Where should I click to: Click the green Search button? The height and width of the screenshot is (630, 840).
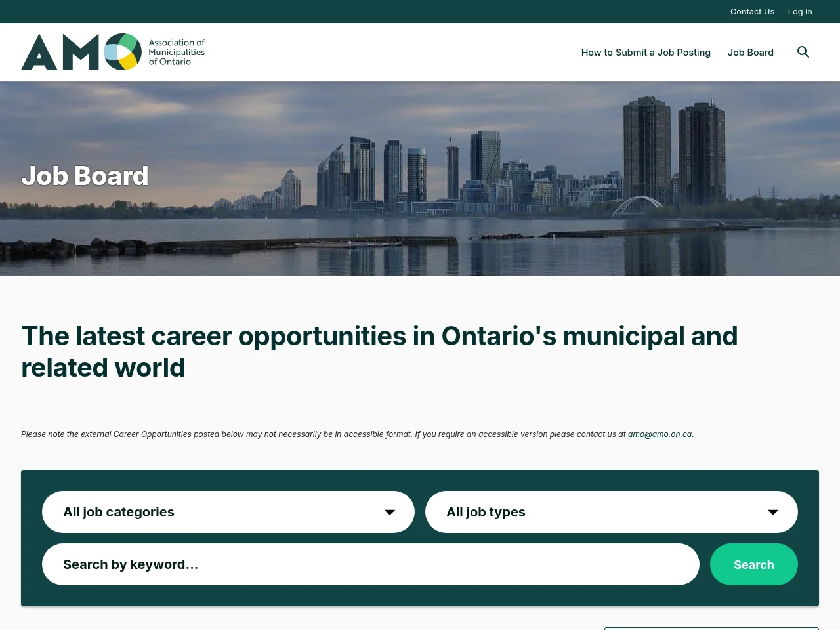pos(754,564)
